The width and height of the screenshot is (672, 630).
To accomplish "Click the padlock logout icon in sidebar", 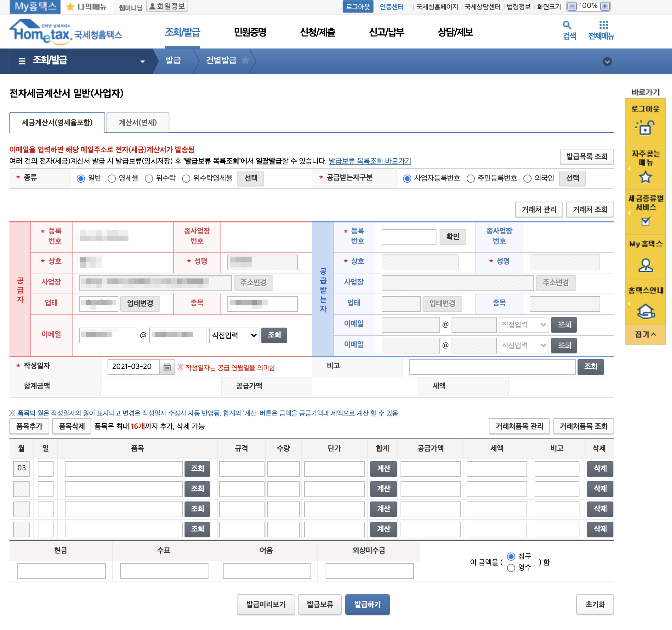I will (645, 128).
